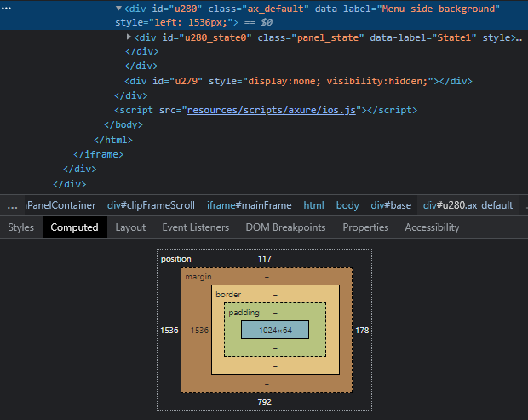
Task: Click the "display:none; visibility:hidden;" style value
Action: pyautogui.click(x=340, y=81)
